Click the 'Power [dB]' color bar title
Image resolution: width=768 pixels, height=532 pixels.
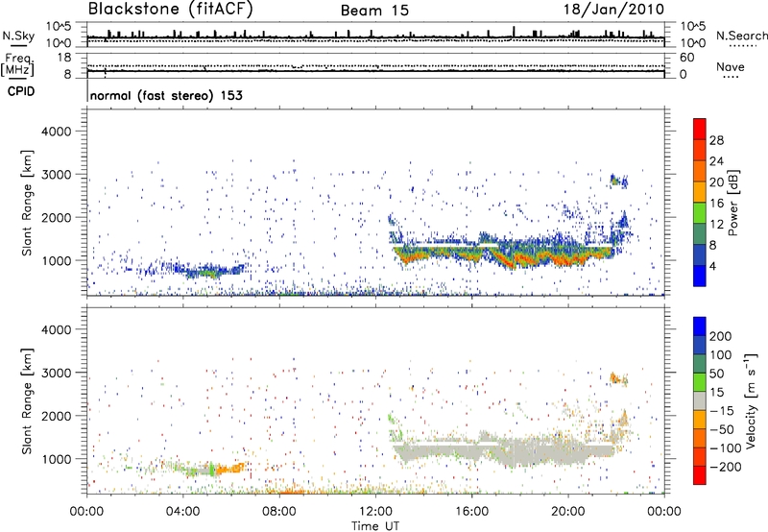[x=732, y=203]
